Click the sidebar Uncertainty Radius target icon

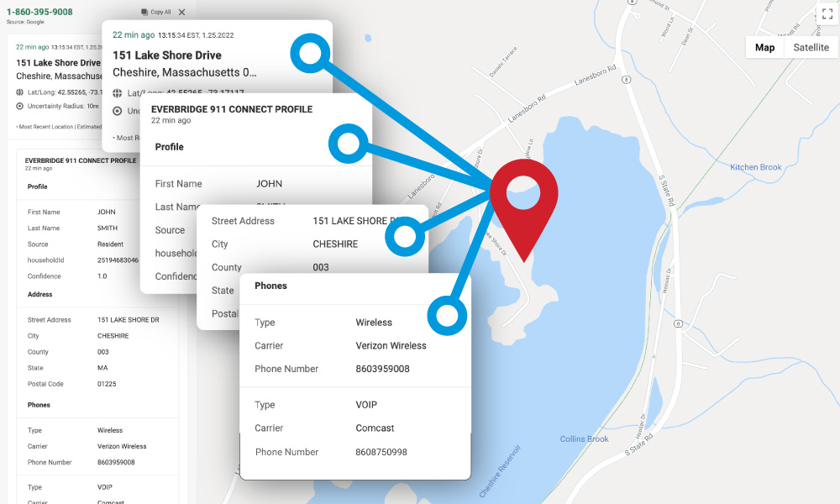click(x=20, y=106)
